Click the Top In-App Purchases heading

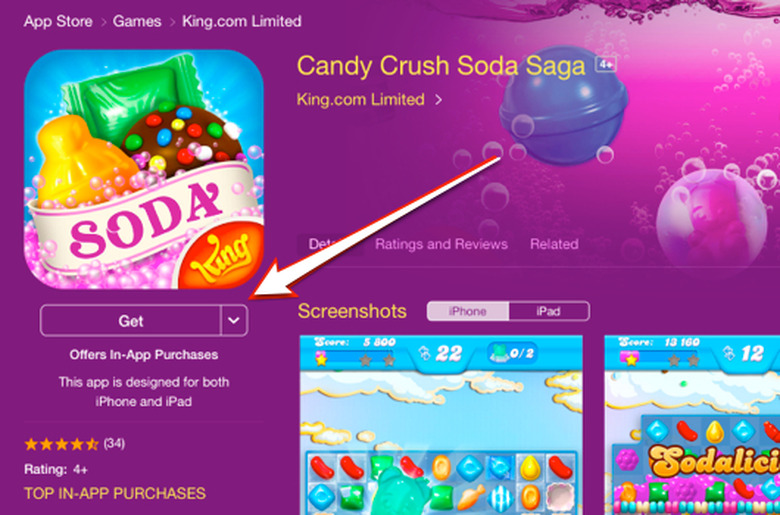click(115, 494)
